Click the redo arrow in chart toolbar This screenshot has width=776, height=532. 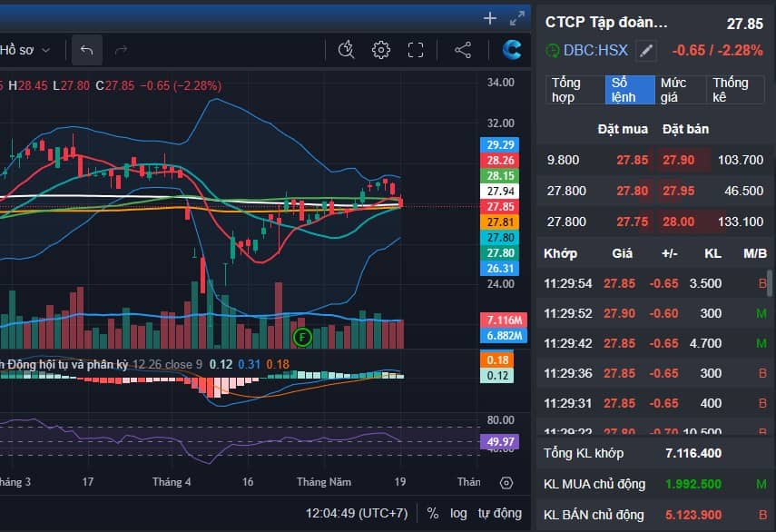coord(122,50)
